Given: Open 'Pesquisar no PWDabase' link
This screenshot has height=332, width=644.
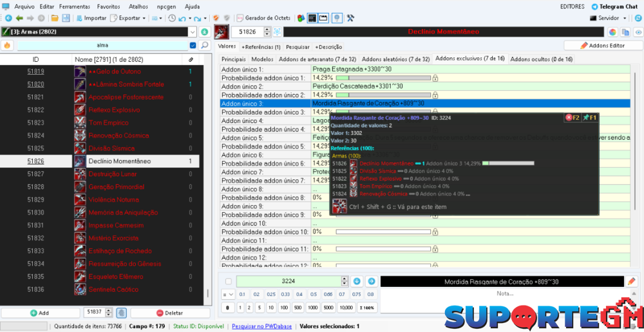Looking at the screenshot, I should 262,326.
